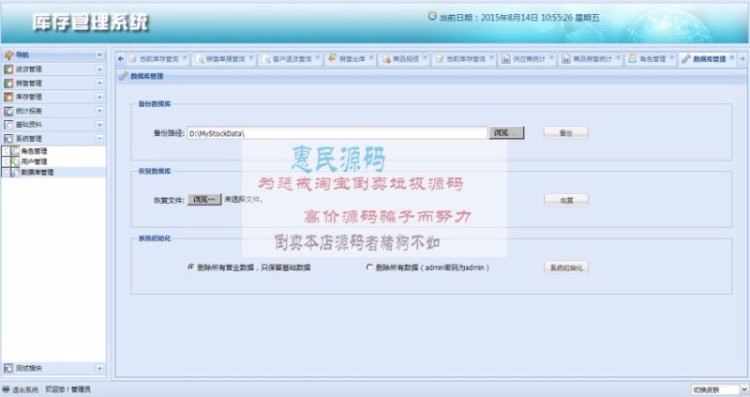Close the 客户退货查询 tab
750x397 pixels.
(318, 58)
